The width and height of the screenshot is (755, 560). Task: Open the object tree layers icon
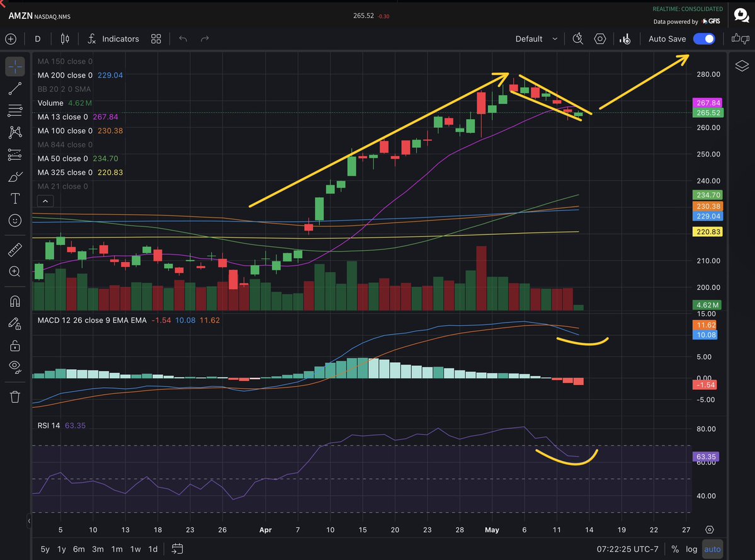click(742, 66)
